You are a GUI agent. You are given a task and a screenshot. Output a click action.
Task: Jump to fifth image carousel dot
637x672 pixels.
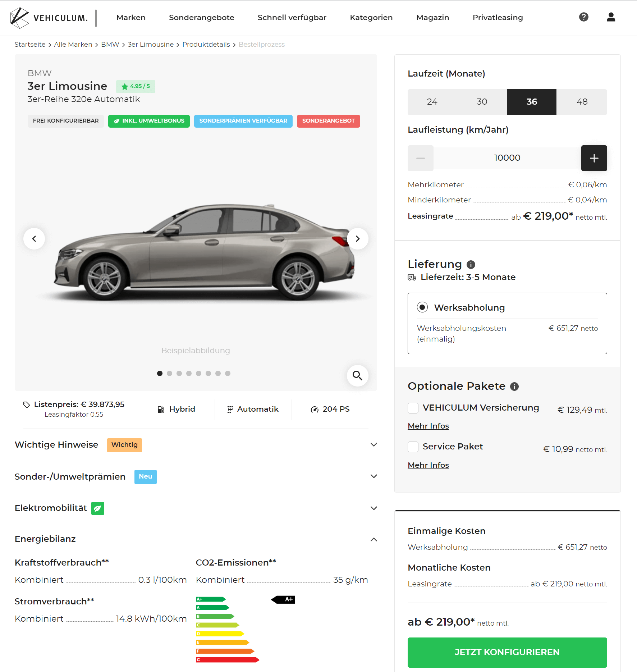tap(198, 374)
